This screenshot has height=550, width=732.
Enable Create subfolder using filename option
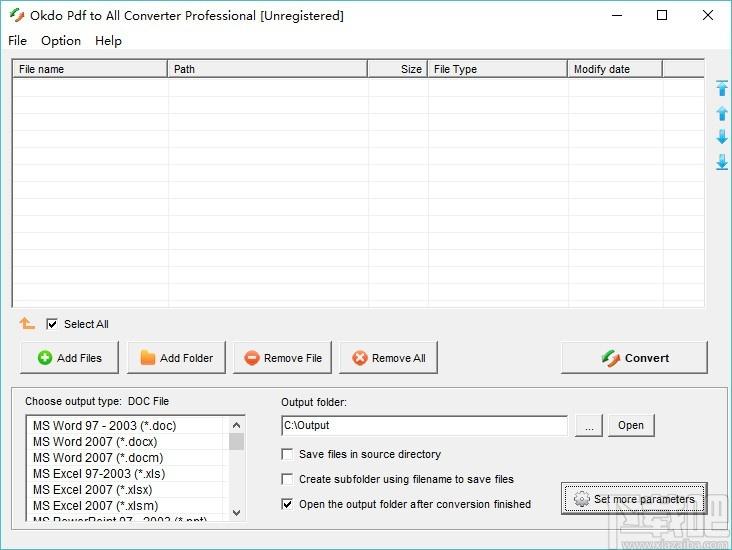(x=287, y=479)
